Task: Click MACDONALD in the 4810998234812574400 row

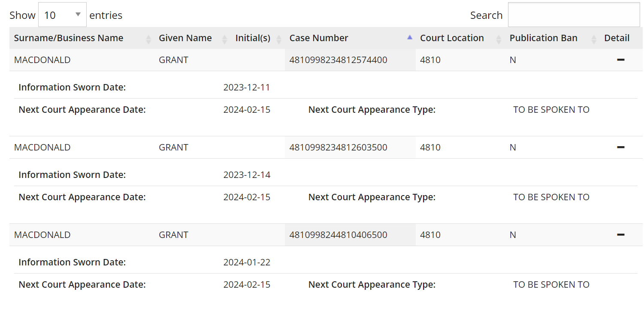Action: click(42, 60)
